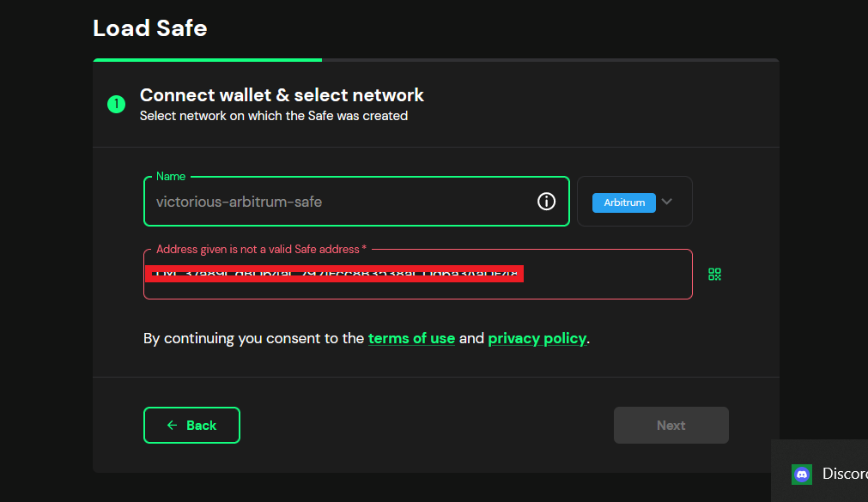Open the network selection dropdown

coord(634,201)
